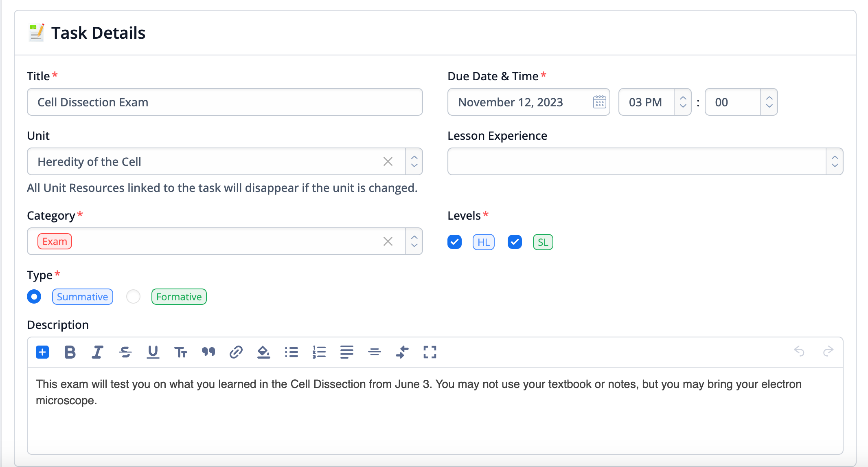The image size is (868, 467).
Task: Select the Formative type radio button
Action: [133, 297]
